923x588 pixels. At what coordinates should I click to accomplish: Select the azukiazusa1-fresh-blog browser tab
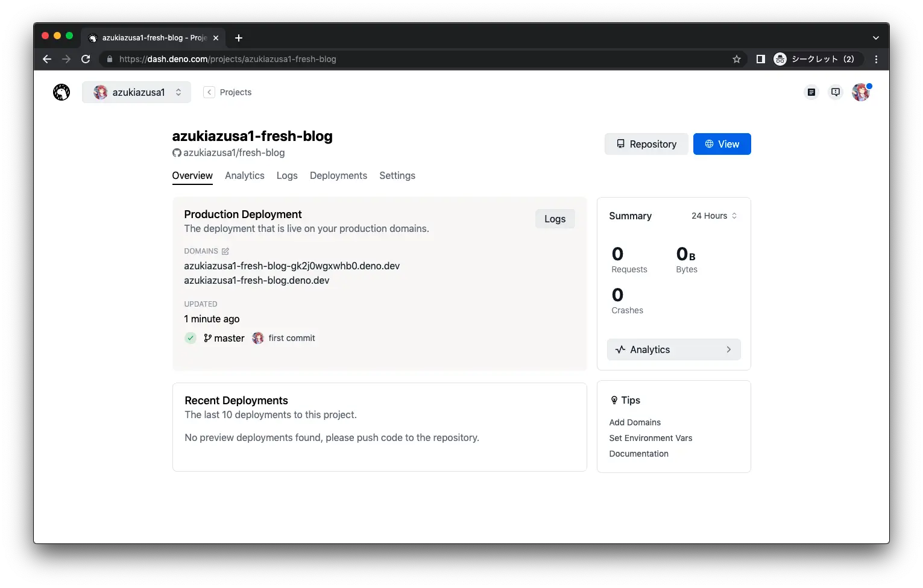pos(153,38)
